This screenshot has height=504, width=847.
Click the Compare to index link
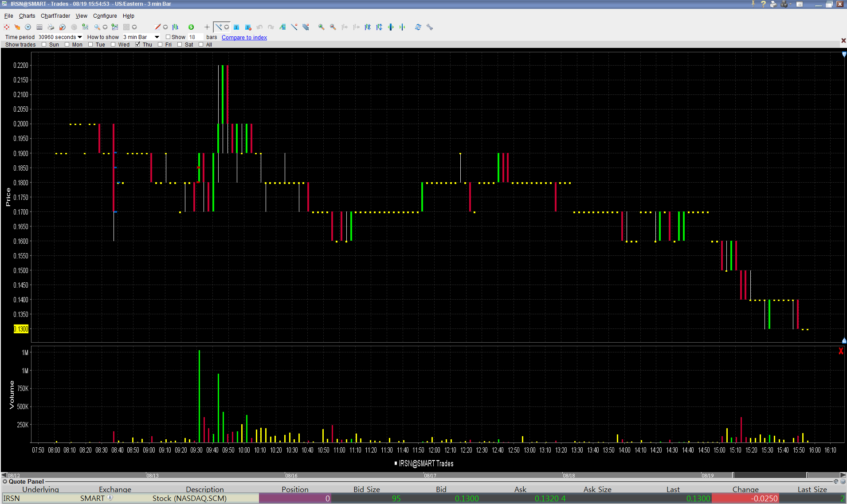point(244,37)
